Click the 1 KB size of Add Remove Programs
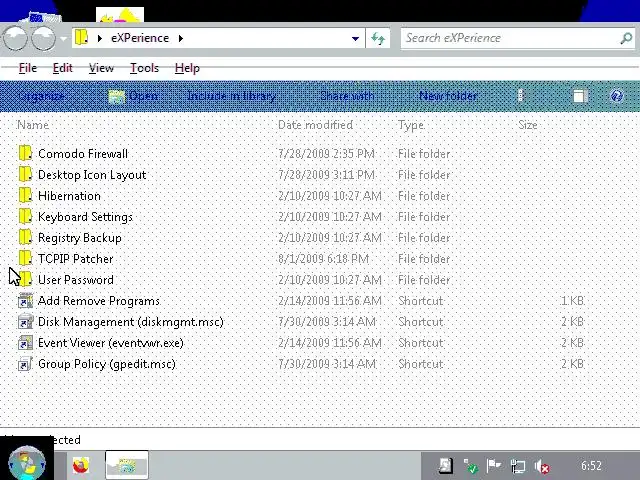Viewport: 640px width, 480px height. [572, 301]
